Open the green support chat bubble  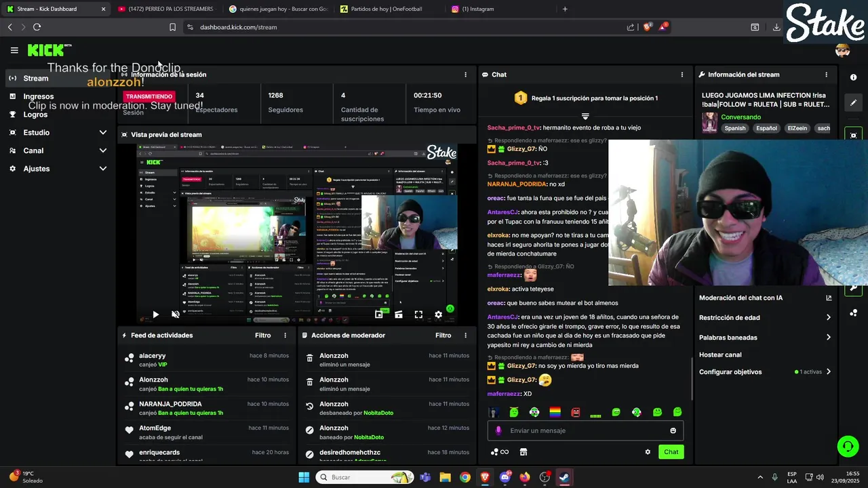[848, 446]
